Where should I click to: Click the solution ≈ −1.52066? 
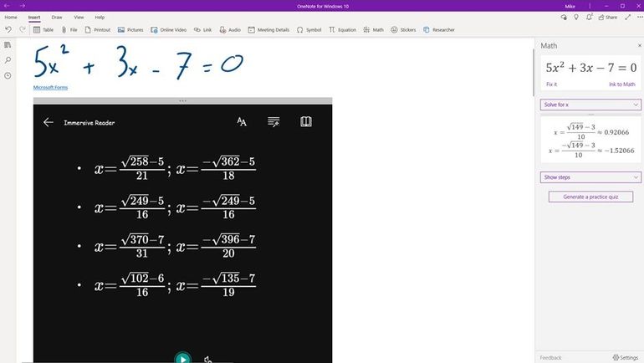(591, 151)
